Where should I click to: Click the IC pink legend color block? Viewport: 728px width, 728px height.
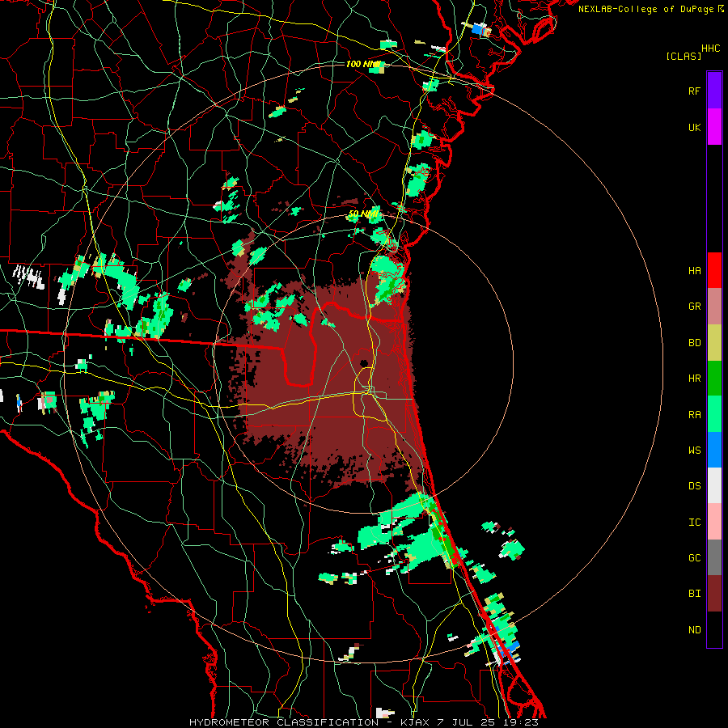(x=714, y=522)
